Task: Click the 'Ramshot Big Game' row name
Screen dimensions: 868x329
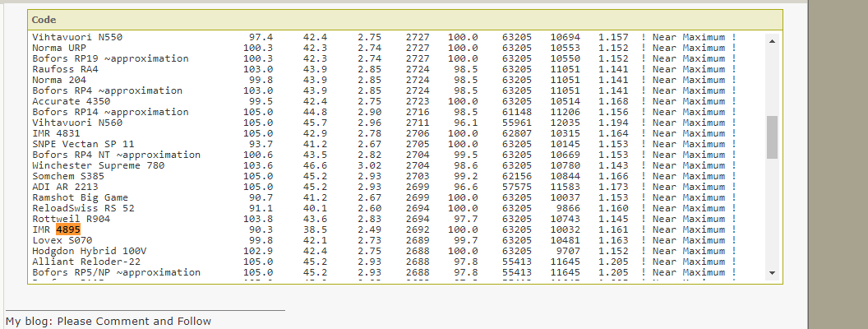Action: [80, 197]
